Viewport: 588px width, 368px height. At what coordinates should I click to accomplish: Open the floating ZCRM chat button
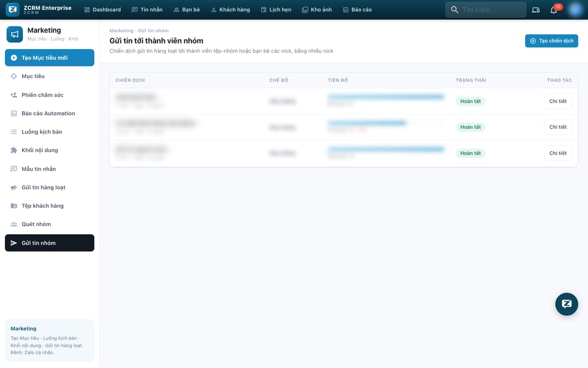[x=566, y=304]
